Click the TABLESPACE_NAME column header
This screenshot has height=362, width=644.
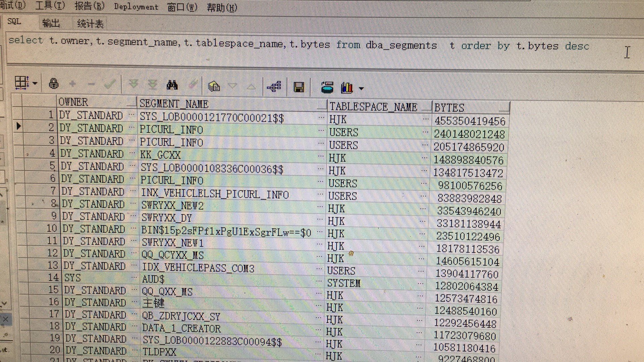pos(373,107)
